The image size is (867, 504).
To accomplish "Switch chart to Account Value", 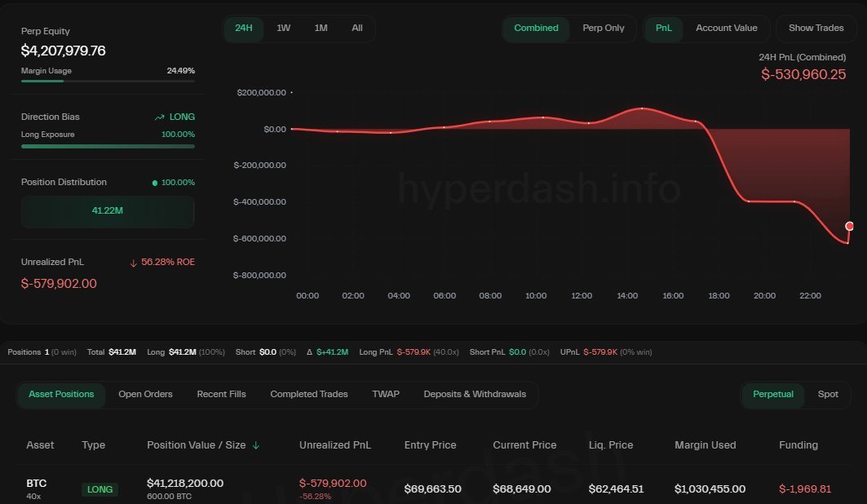I will pos(726,28).
